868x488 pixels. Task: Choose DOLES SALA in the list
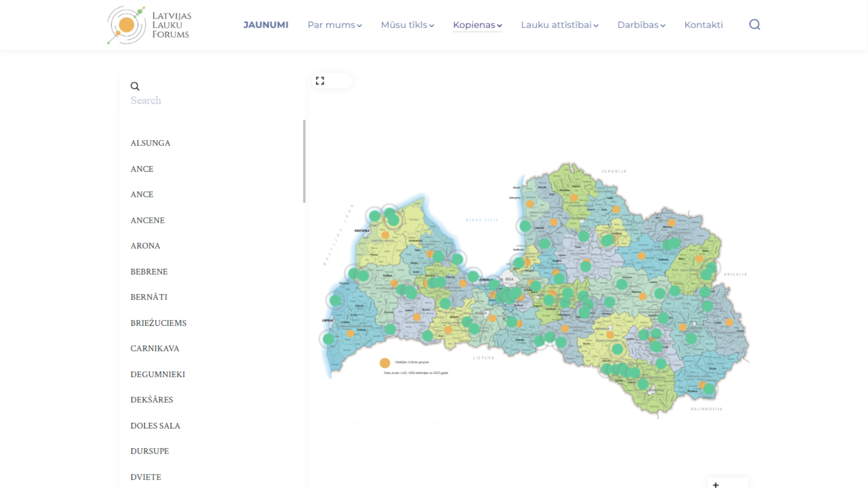click(x=156, y=426)
